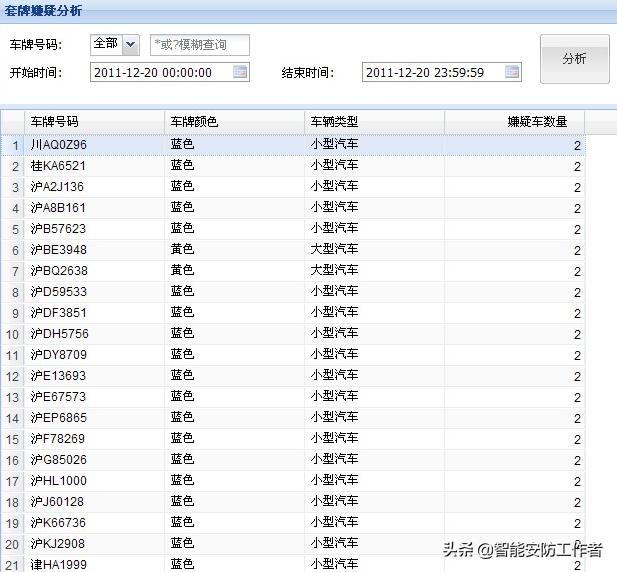Viewport: 617px width, 572px height.
Task: Select plate 川AQ0Z96 row
Action: tap(293, 145)
